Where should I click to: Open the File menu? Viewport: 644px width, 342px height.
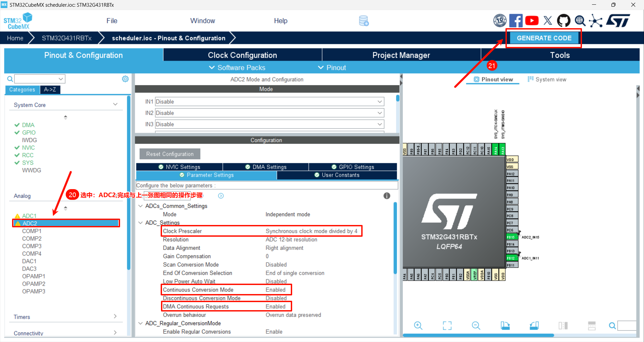point(112,21)
